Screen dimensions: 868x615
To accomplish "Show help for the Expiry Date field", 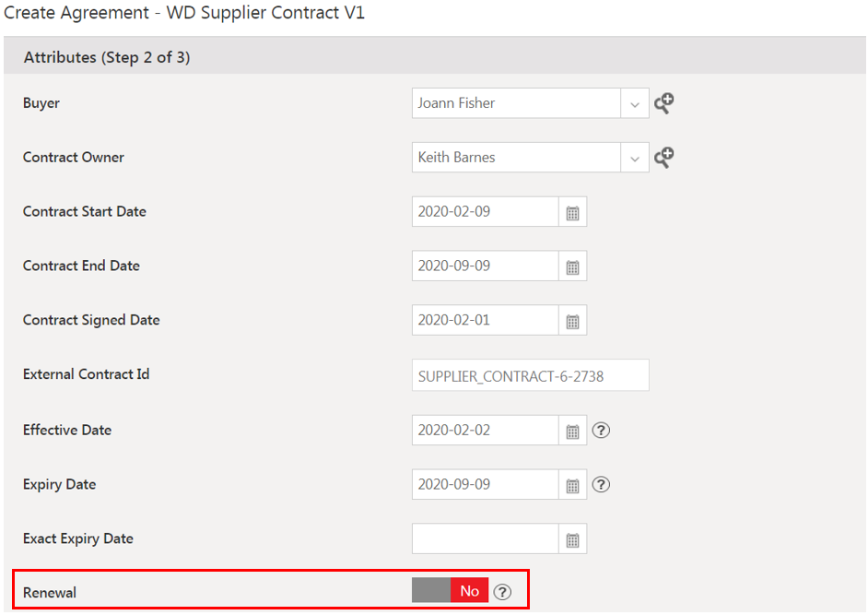I will [602, 485].
